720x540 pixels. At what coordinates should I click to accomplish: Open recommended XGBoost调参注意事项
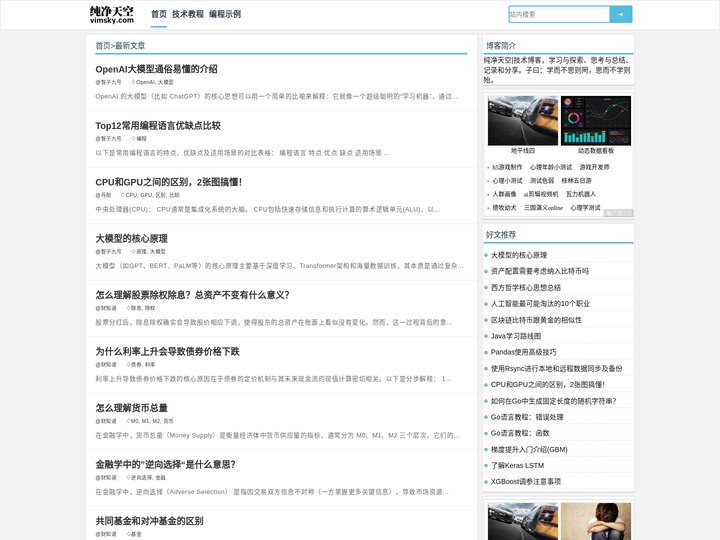click(526, 482)
